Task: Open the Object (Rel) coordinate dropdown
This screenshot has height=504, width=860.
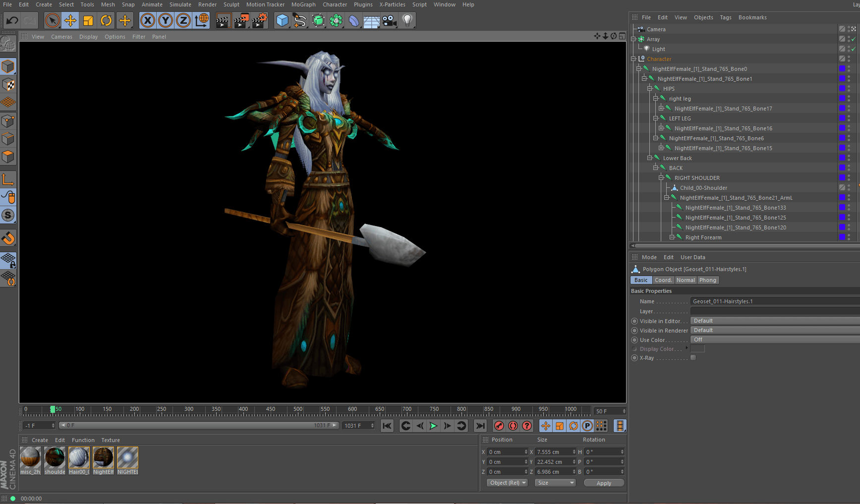Action: 507,483
